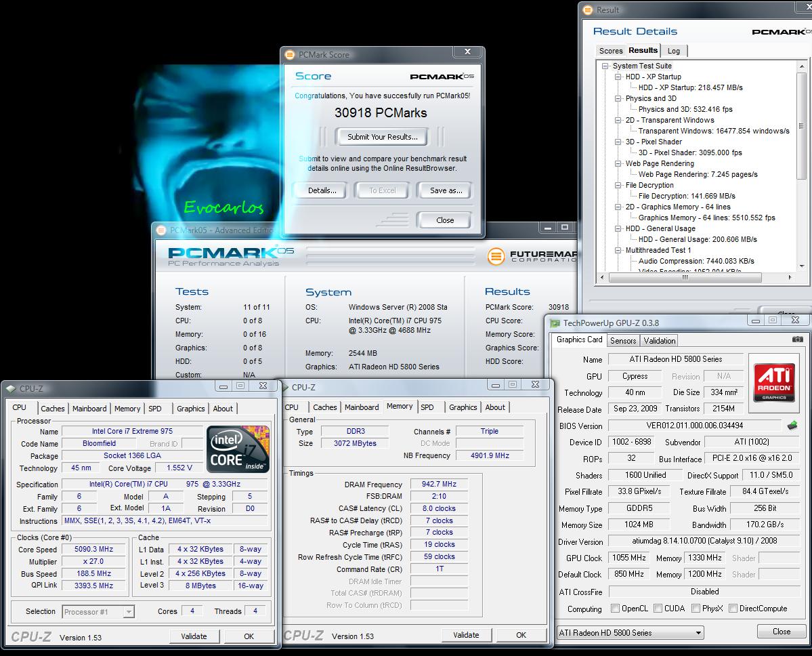Collapse the Multithreaded Test 1 node

pos(618,250)
